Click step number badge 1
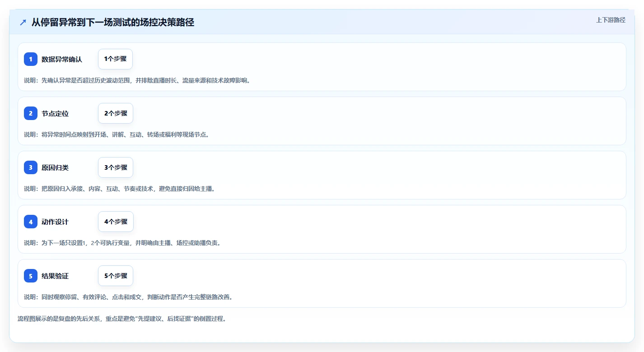The height and width of the screenshot is (352, 644). tap(31, 59)
